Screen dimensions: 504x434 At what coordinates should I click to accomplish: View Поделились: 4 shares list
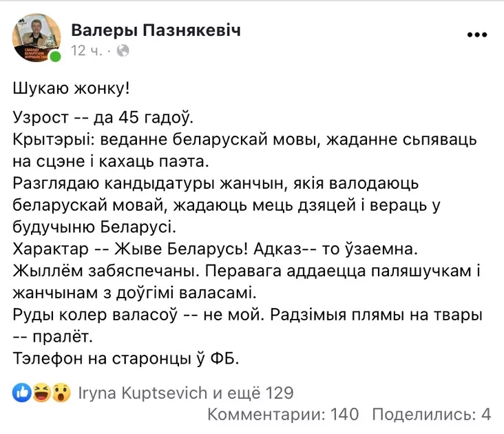431,414
